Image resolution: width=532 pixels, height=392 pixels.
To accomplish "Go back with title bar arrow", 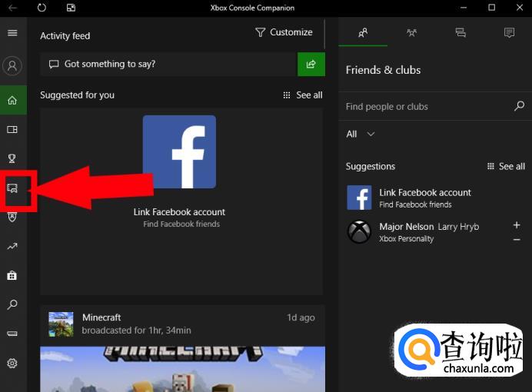I will 12,8.
